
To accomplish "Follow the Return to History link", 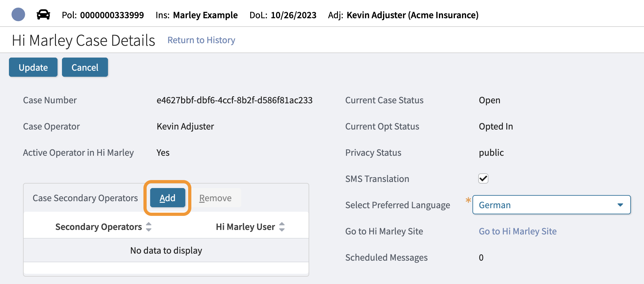I will tap(201, 40).
